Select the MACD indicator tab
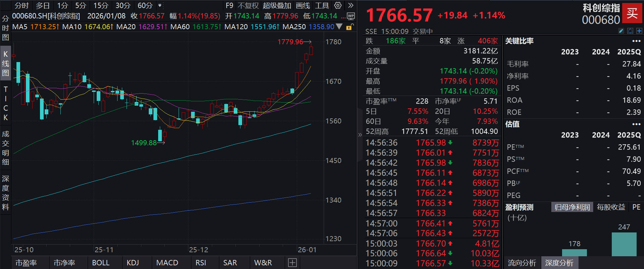The width and height of the screenshot is (644, 269). coord(167,263)
